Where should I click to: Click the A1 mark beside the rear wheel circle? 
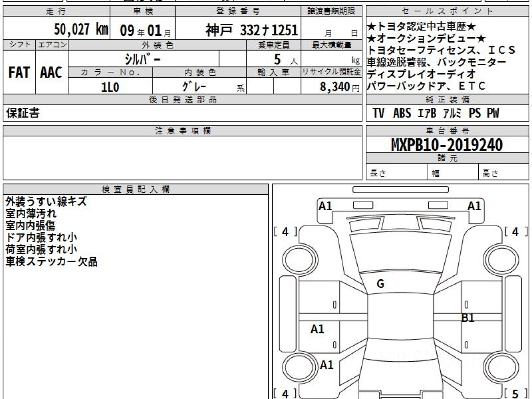coord(327,365)
